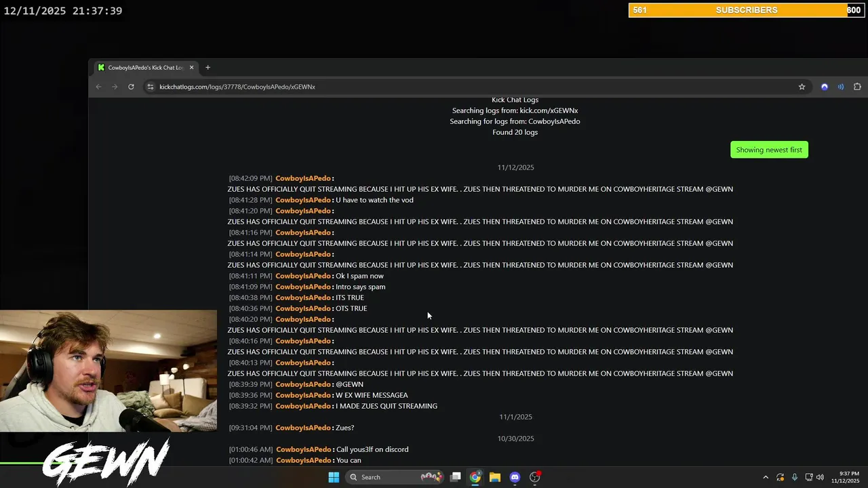Click message 'You can'

349,460
